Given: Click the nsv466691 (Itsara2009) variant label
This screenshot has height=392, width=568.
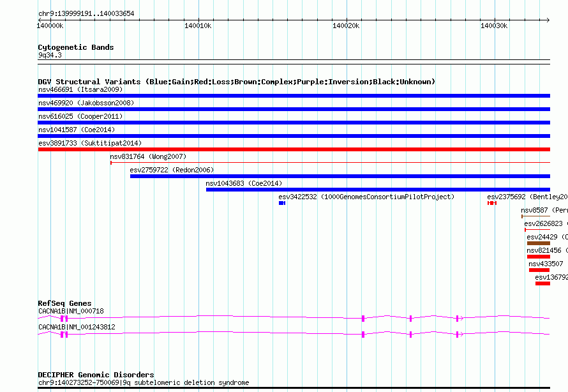Looking at the screenshot, I should point(80,89).
